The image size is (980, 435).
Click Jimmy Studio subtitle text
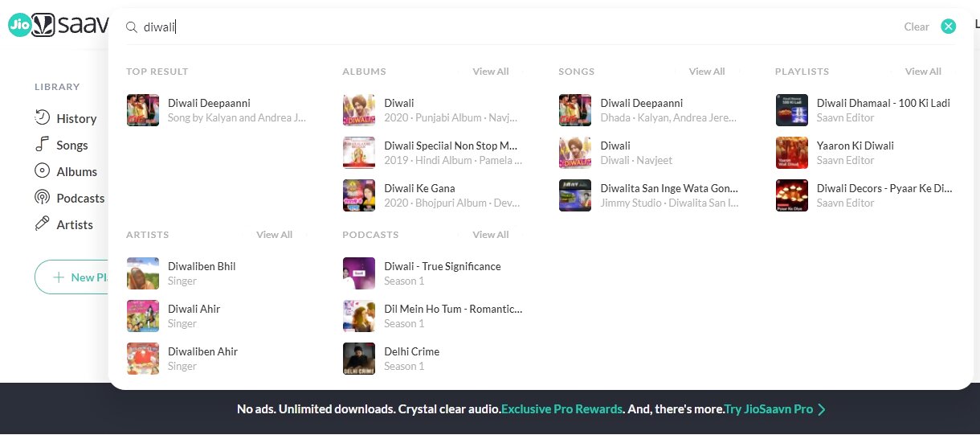(669, 203)
